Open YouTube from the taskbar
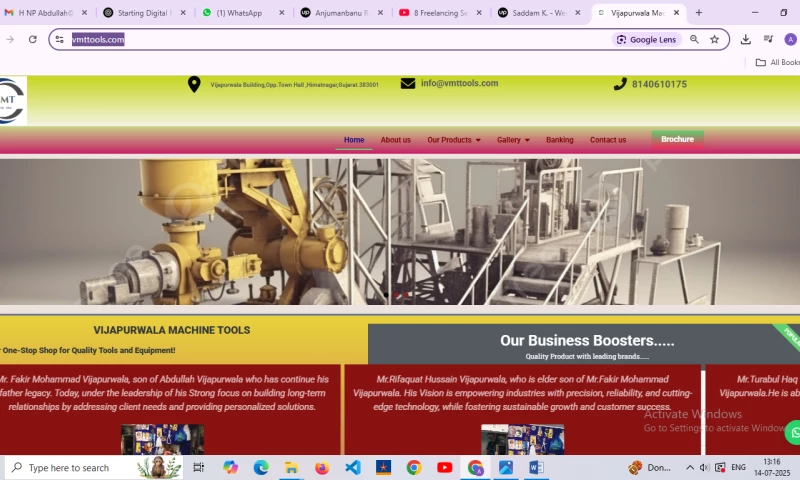 point(444,467)
